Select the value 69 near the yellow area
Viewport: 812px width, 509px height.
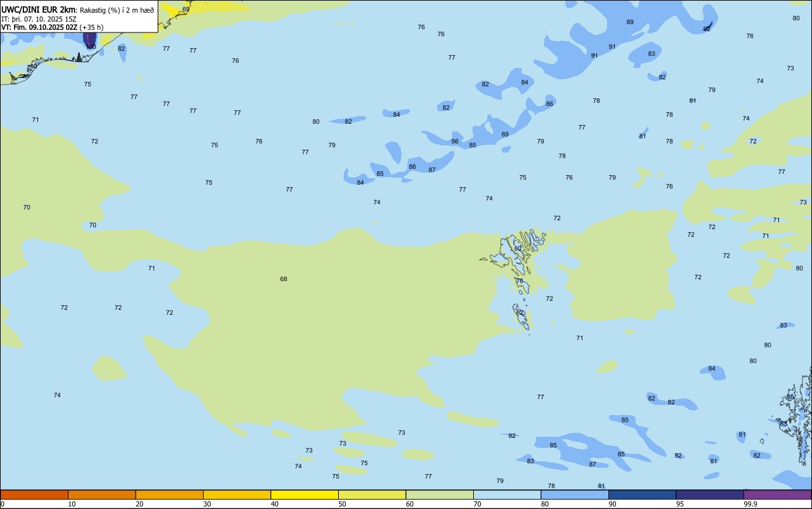tap(186, 10)
